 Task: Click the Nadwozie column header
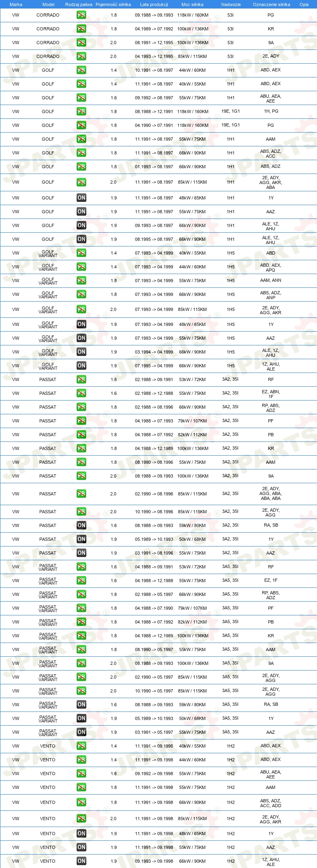[231, 4]
